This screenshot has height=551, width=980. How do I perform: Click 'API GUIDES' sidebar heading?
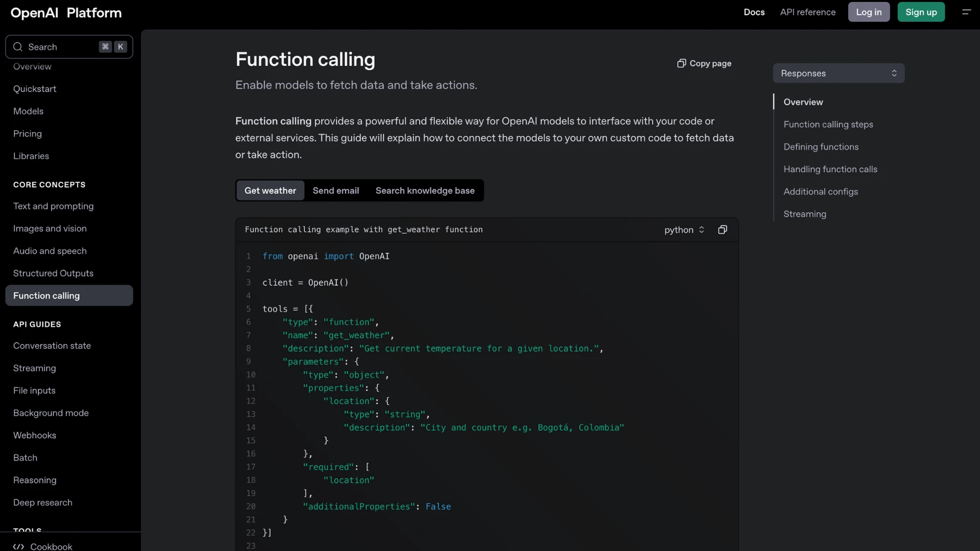(x=37, y=324)
